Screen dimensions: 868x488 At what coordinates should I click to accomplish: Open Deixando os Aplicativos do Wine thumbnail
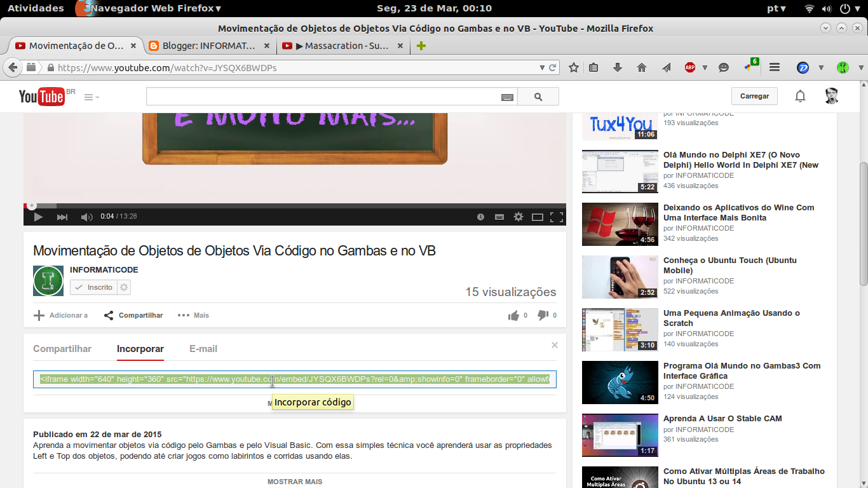tap(620, 224)
